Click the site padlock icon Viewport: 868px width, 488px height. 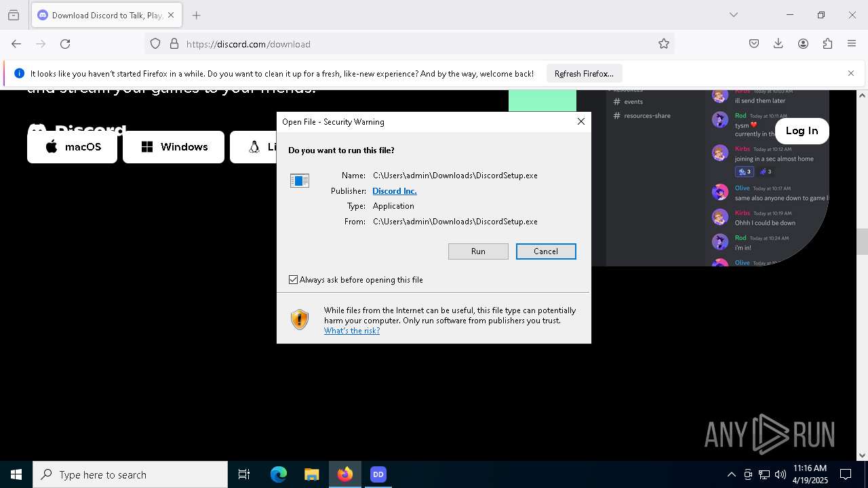(x=174, y=44)
